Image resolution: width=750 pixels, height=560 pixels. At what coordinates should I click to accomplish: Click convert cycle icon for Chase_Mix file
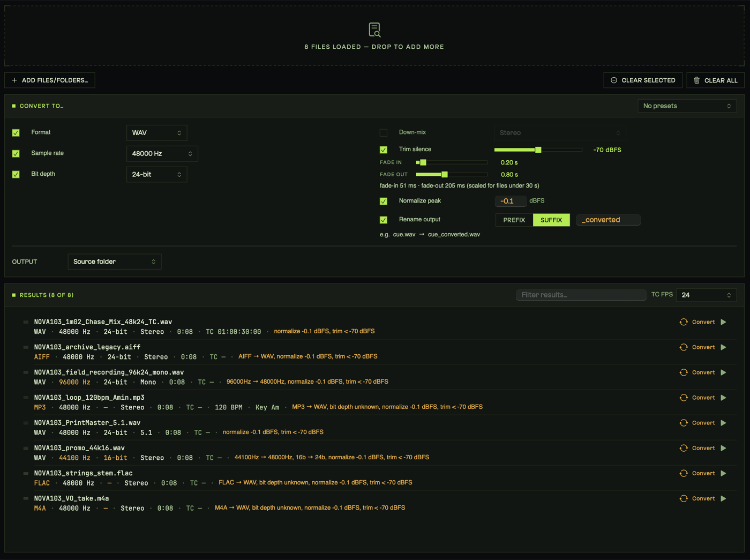(684, 322)
